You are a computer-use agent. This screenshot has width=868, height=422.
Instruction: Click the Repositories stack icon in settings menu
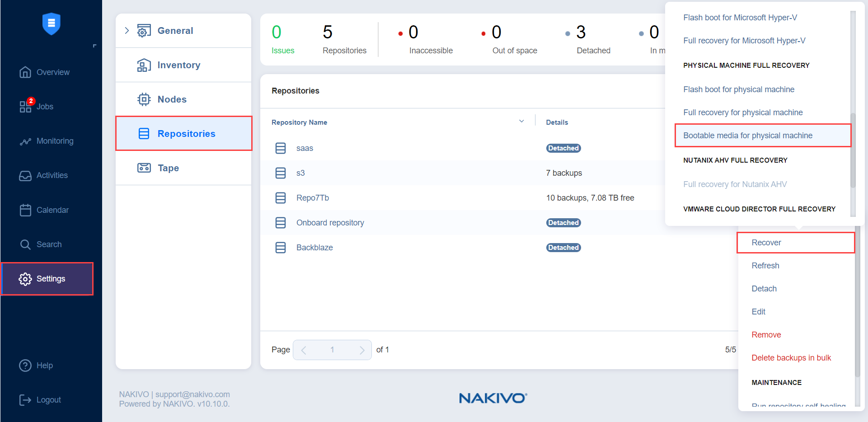pyautogui.click(x=144, y=134)
